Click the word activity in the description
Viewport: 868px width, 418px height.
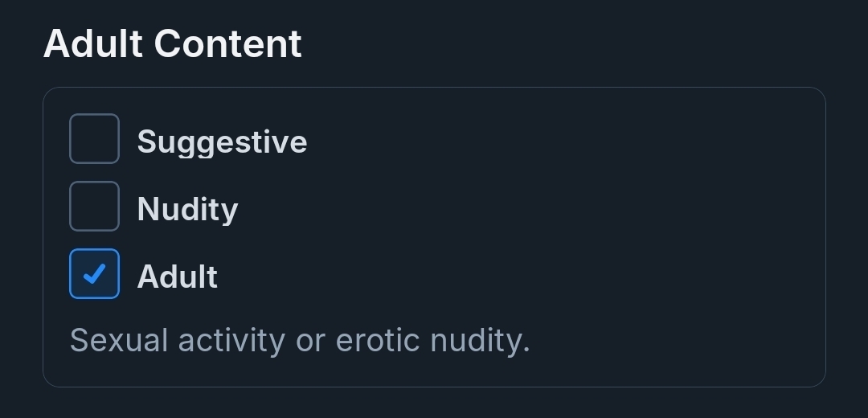pos(231,341)
